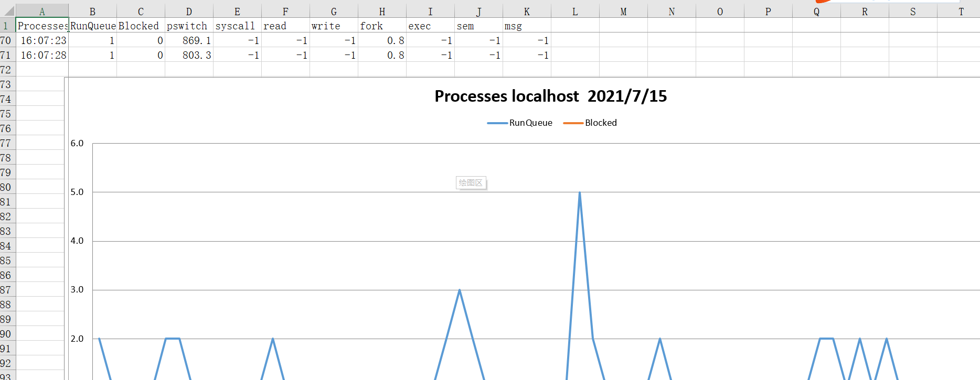Click the RunQueue legend entry

pyautogui.click(x=530, y=123)
